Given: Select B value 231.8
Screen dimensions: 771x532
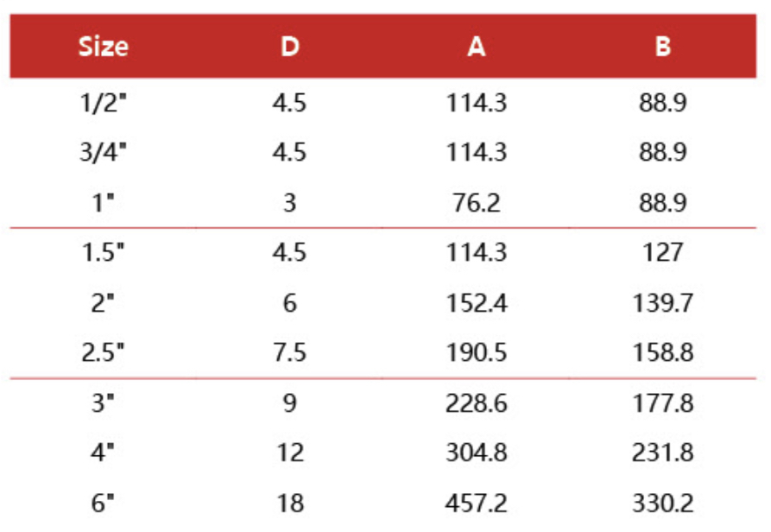Looking at the screenshot, I should pyautogui.click(x=663, y=453).
